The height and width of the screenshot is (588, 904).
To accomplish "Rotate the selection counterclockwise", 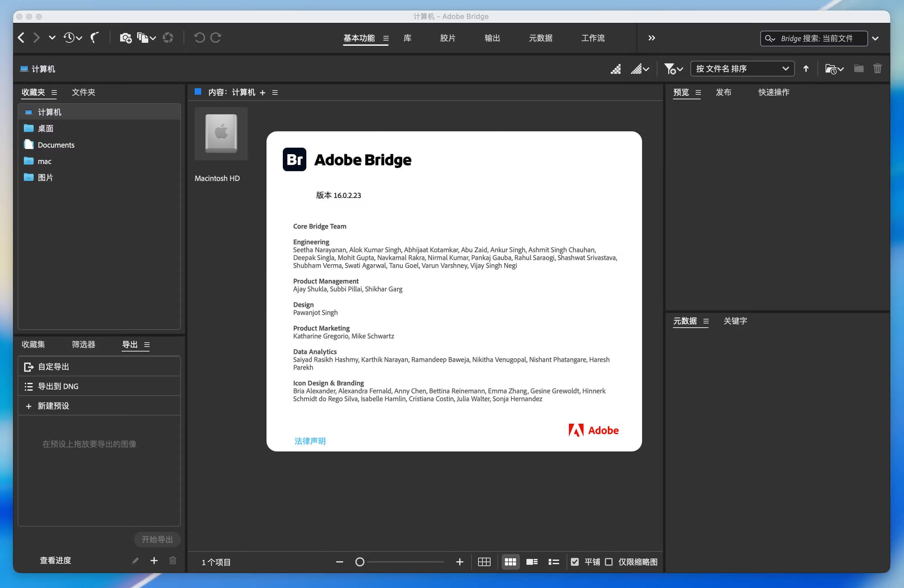I will 200,38.
